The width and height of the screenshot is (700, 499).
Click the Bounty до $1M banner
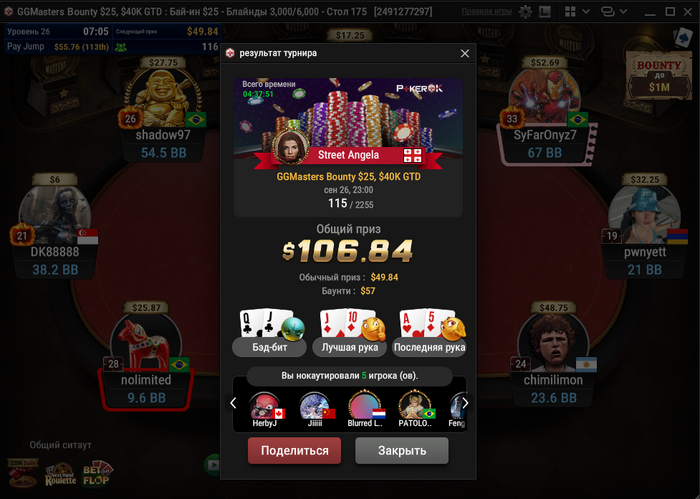pos(659,75)
